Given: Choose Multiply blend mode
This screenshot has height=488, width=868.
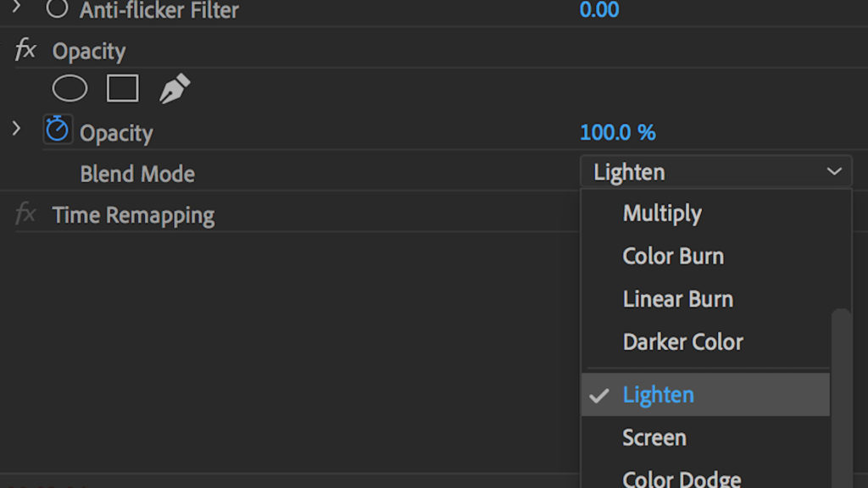Looking at the screenshot, I should click(x=662, y=213).
